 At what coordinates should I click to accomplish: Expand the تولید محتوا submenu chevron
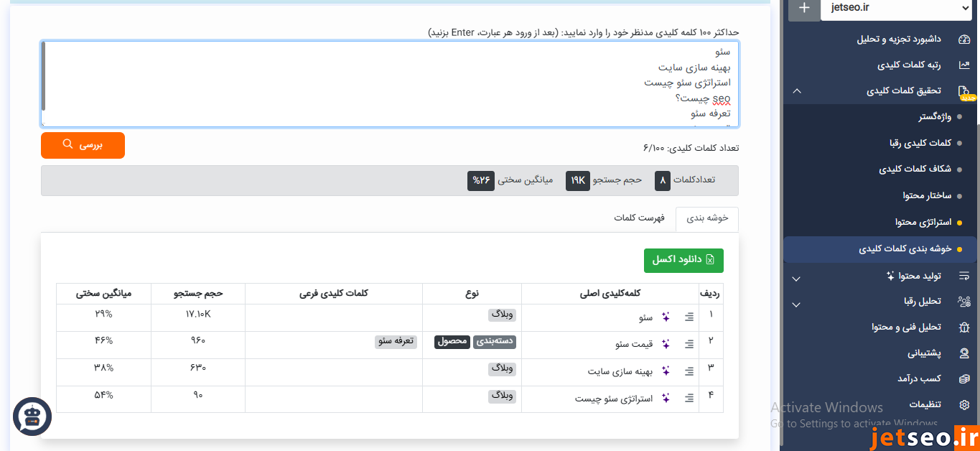(x=795, y=278)
